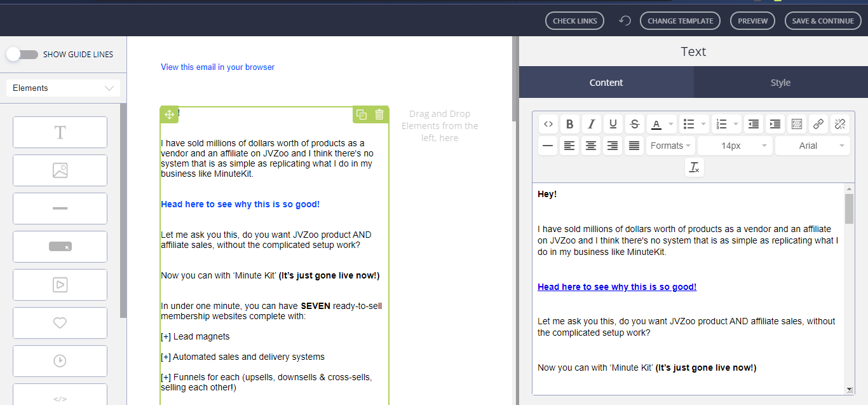
Task: Open bullet list style dropdown arrow
Action: (703, 124)
